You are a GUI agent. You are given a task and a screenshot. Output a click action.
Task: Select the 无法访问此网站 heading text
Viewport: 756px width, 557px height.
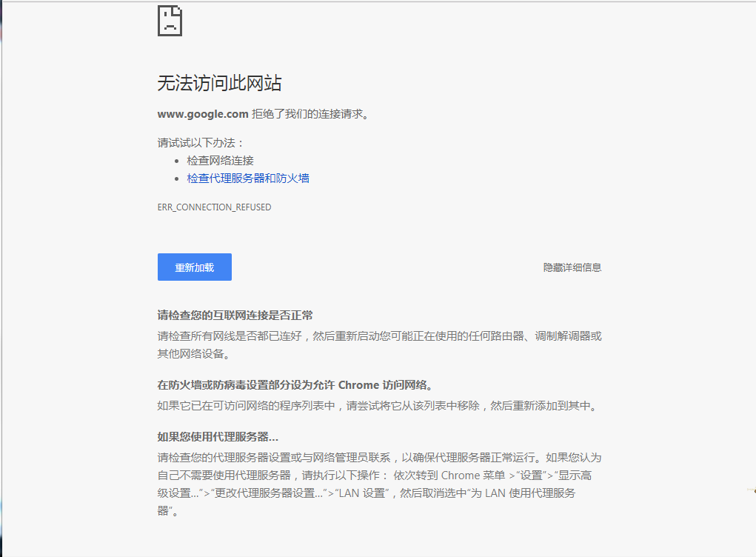(x=219, y=83)
